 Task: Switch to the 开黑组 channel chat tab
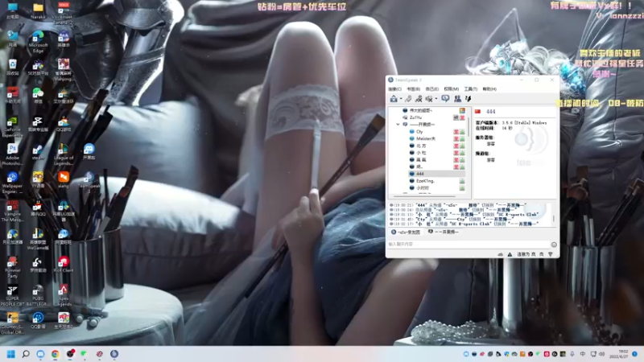[x=444, y=232]
